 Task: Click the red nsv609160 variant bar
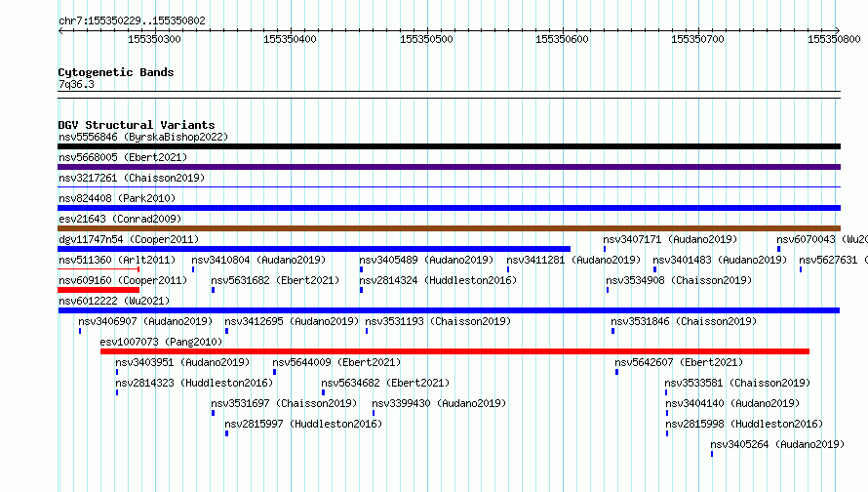(99, 290)
